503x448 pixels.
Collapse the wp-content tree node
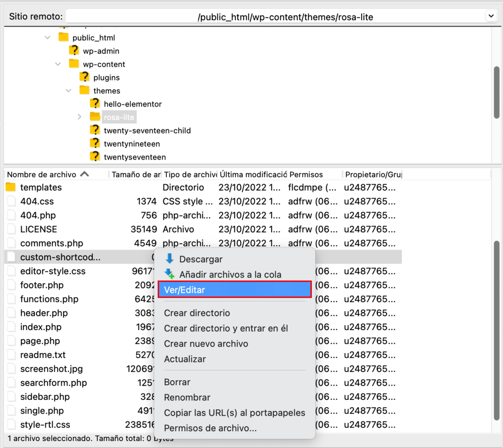[x=58, y=64]
